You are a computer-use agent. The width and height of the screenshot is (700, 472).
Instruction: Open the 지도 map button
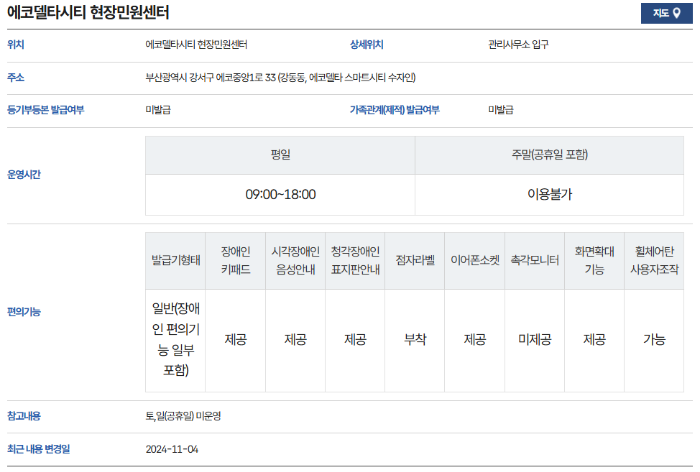click(x=666, y=13)
